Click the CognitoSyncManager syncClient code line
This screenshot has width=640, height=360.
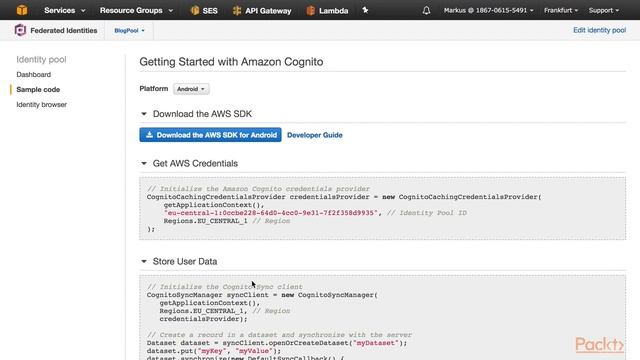click(262, 295)
